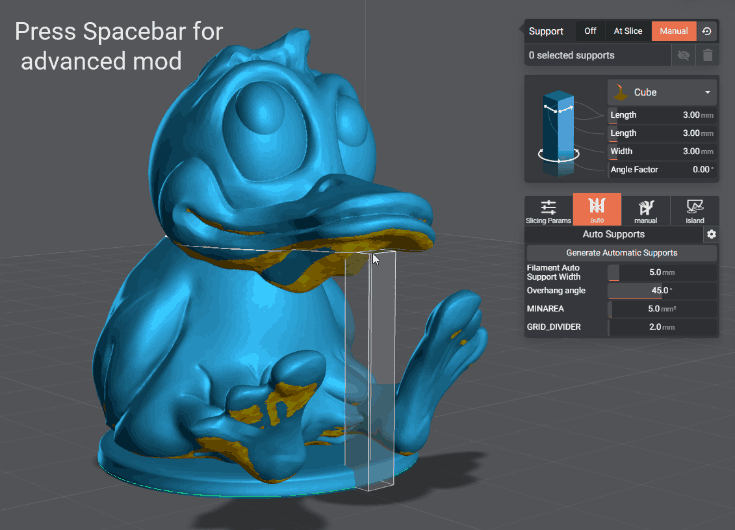Click Filament Auto Support Width value field
The image size is (735, 530).
662,273
